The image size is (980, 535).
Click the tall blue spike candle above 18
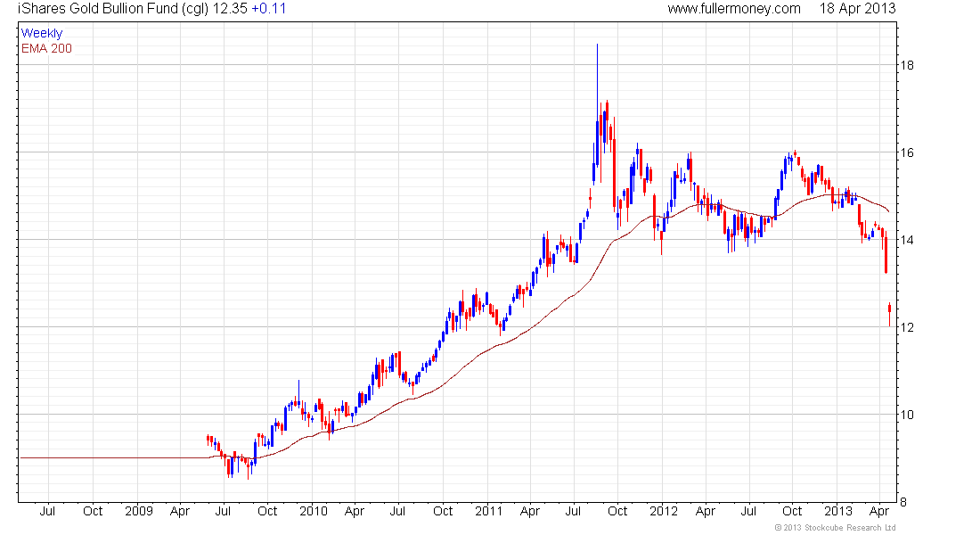click(x=598, y=103)
